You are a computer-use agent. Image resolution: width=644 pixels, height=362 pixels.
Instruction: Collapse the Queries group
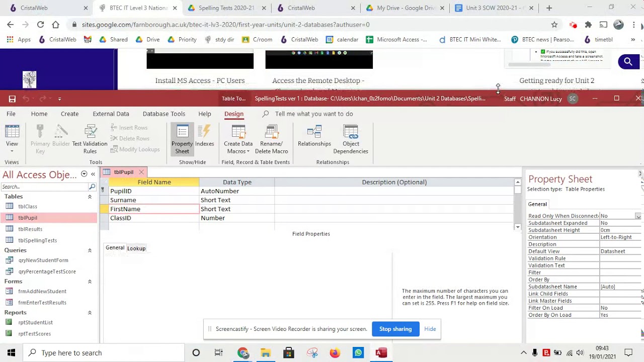point(90,250)
